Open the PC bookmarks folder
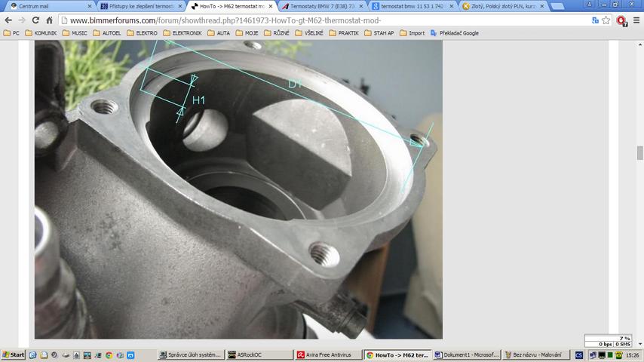The height and width of the screenshot is (362, 644). click(11, 33)
